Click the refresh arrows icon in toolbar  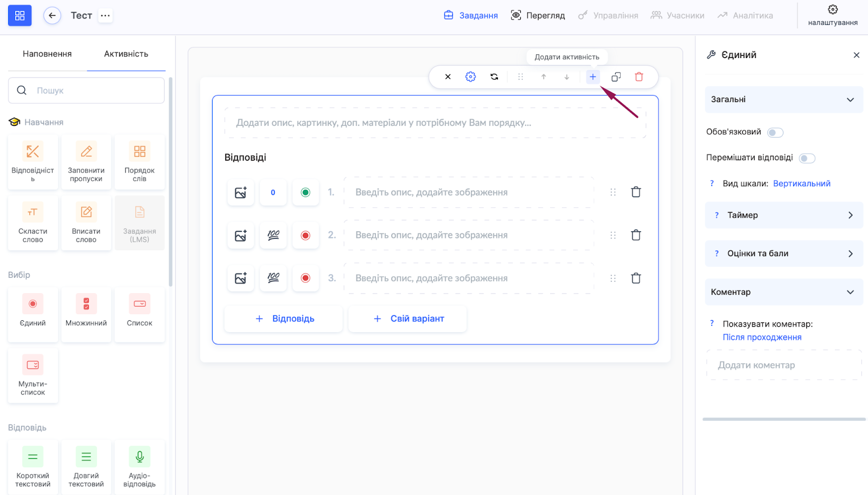click(x=494, y=77)
